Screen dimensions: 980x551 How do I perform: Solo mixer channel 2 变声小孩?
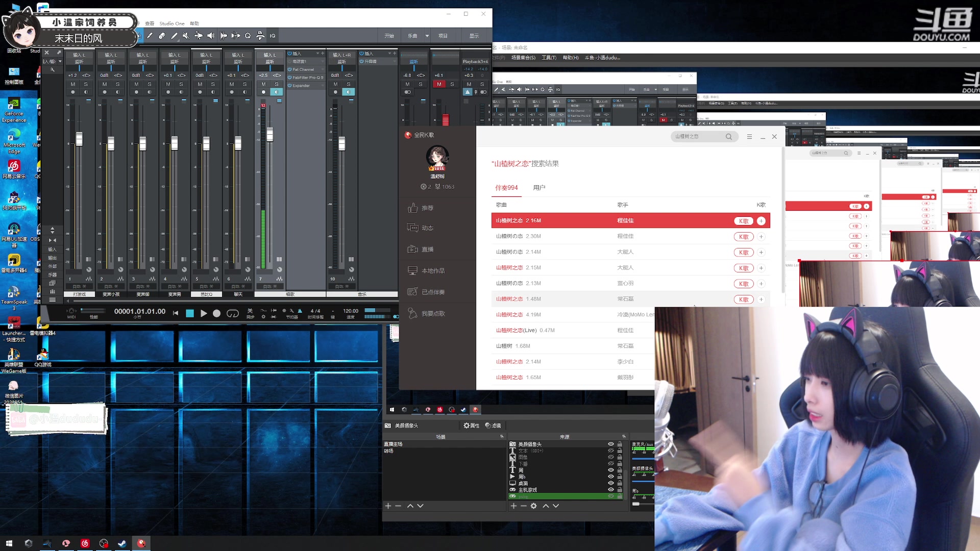point(118,84)
